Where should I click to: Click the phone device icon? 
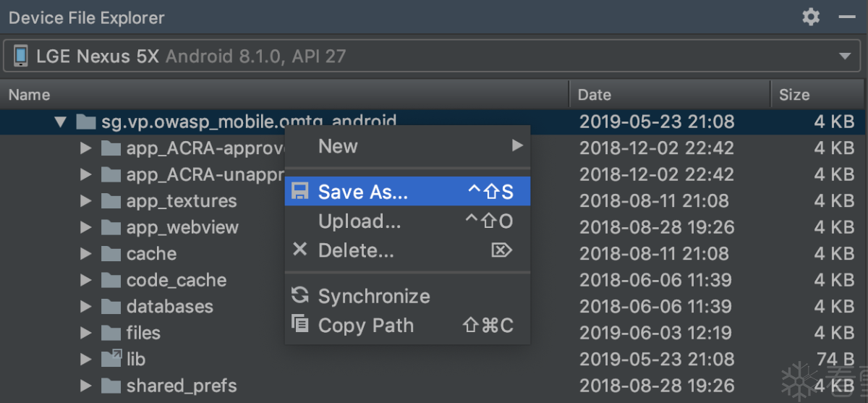coord(21,56)
